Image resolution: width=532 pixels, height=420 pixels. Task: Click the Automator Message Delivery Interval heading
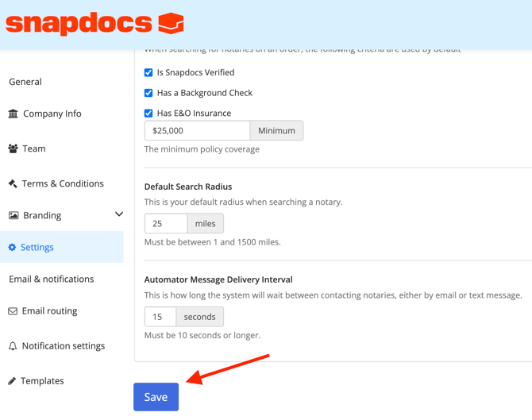pyautogui.click(x=218, y=280)
